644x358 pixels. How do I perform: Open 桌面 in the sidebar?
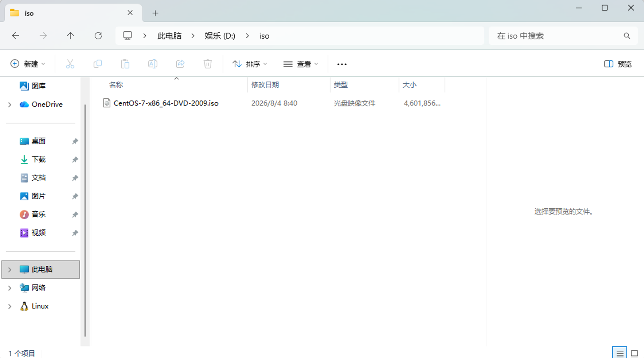tap(33, 141)
